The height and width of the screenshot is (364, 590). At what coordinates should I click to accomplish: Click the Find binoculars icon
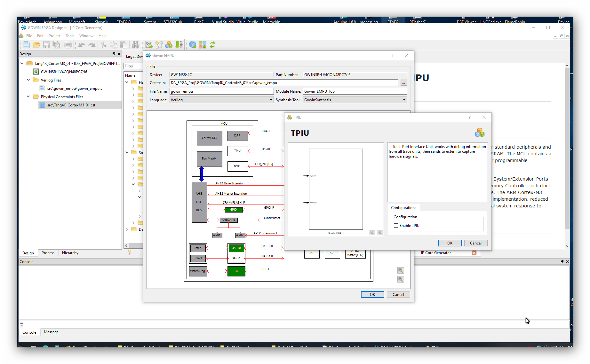point(135,45)
